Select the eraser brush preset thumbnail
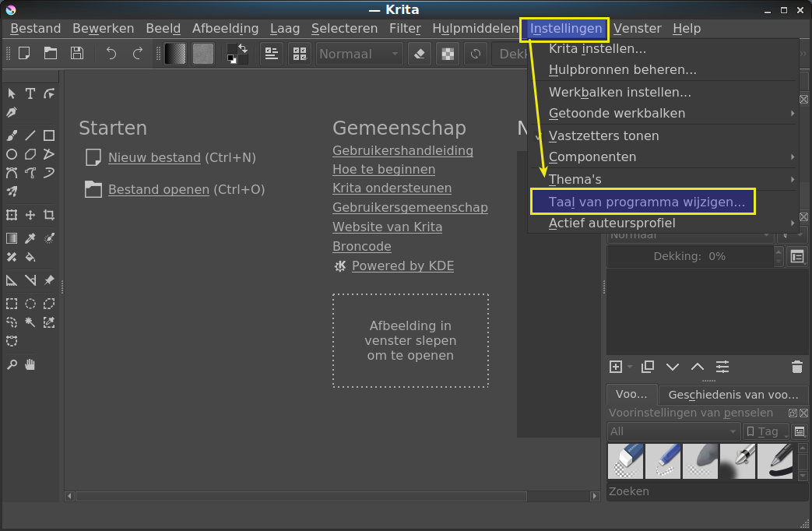This screenshot has height=531, width=812. tap(626, 461)
